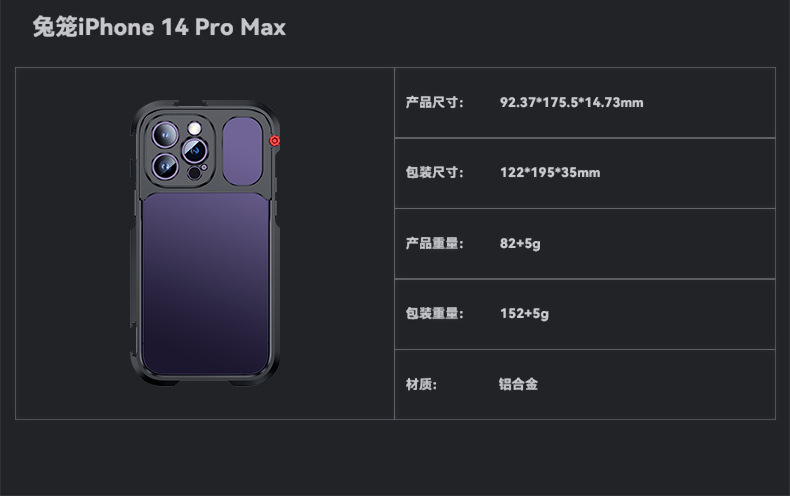Select the 产品尺寸 label
The image size is (790, 496).
tap(434, 102)
